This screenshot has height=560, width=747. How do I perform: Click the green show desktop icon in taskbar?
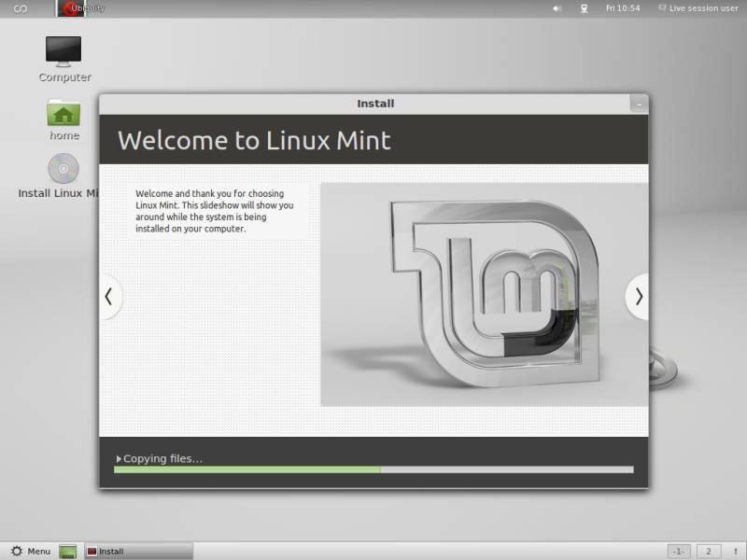pos(67,552)
